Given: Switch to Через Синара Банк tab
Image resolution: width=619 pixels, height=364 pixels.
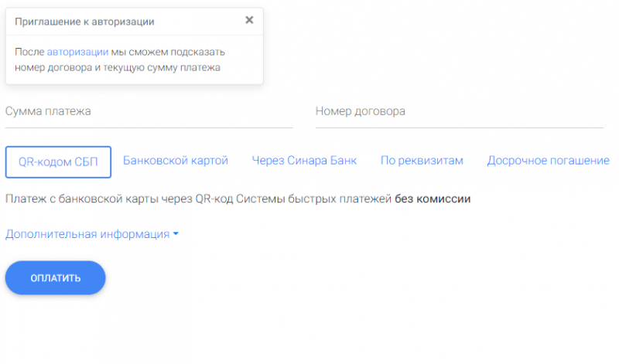Looking at the screenshot, I should (304, 161).
